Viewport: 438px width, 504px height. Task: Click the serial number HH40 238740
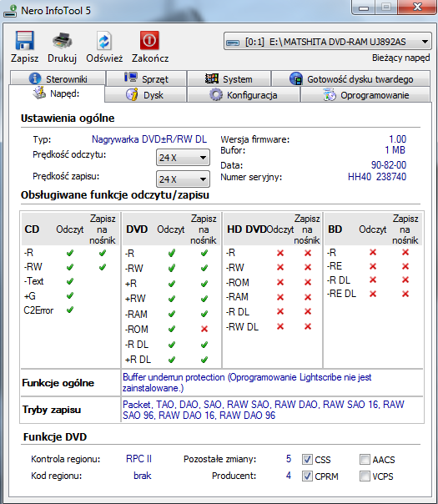pos(377,177)
